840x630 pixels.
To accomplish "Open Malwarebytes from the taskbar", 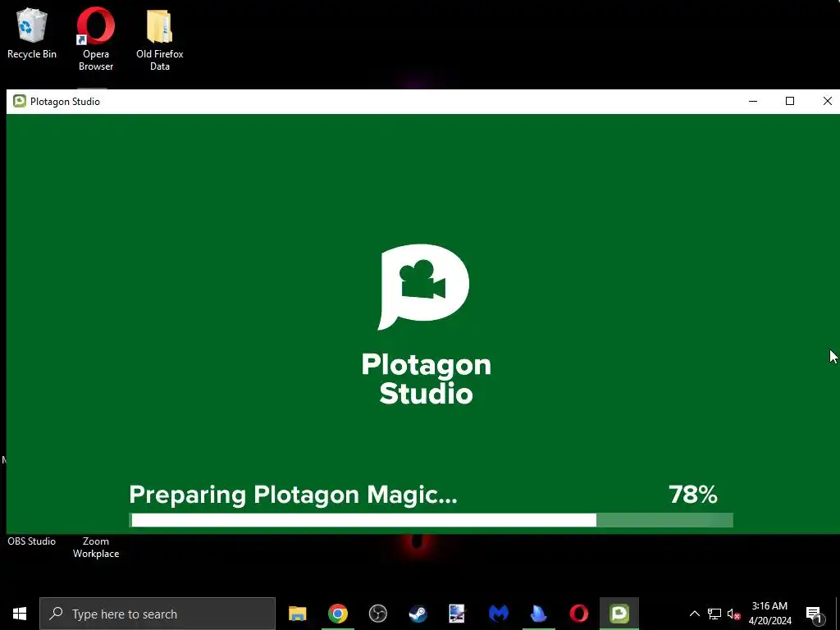I will tap(498, 614).
